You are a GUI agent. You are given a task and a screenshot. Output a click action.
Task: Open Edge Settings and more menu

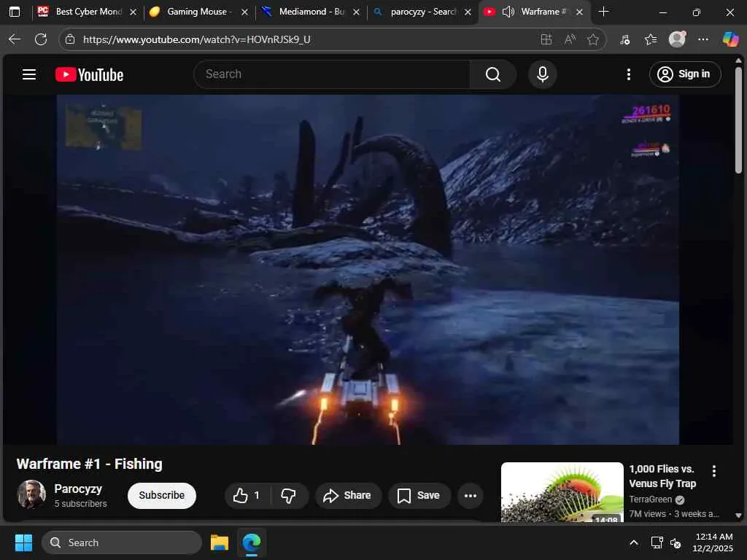pyautogui.click(x=703, y=39)
